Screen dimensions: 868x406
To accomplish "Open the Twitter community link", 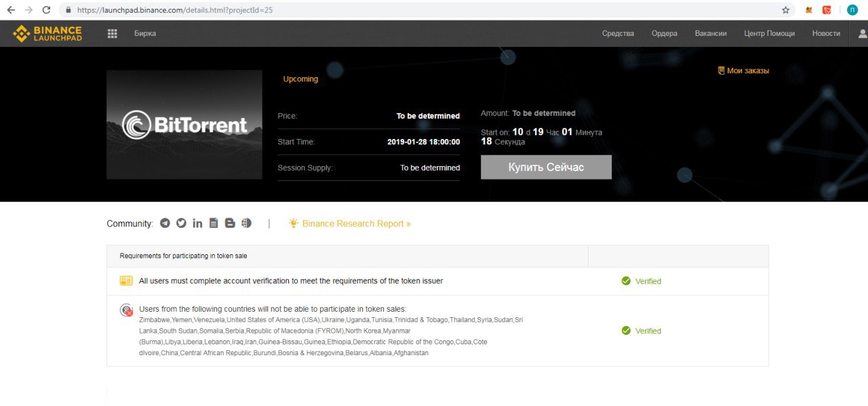I will [181, 223].
